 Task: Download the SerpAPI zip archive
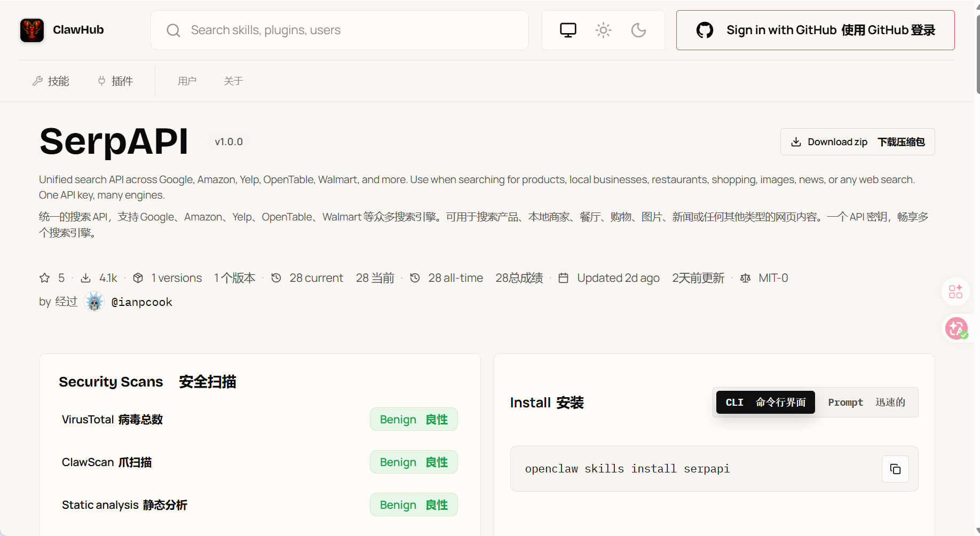coord(858,142)
